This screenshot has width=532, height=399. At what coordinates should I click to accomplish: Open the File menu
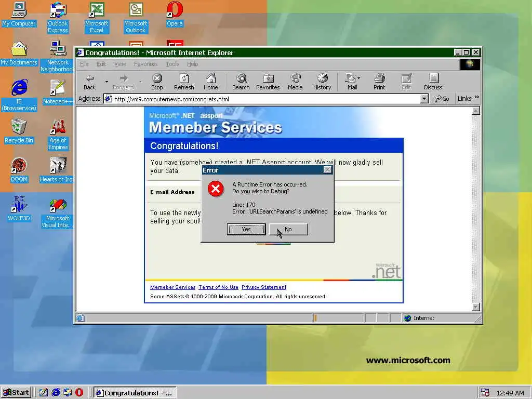pos(84,64)
